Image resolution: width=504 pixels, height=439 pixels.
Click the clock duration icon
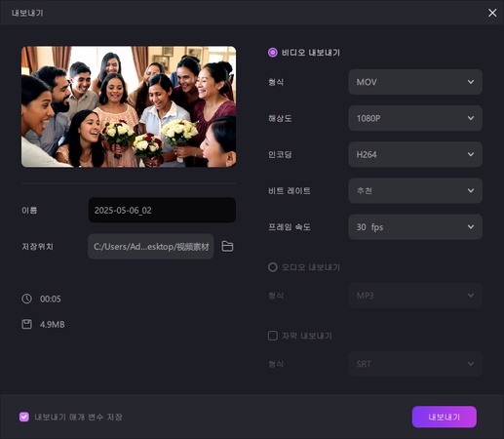(26, 299)
